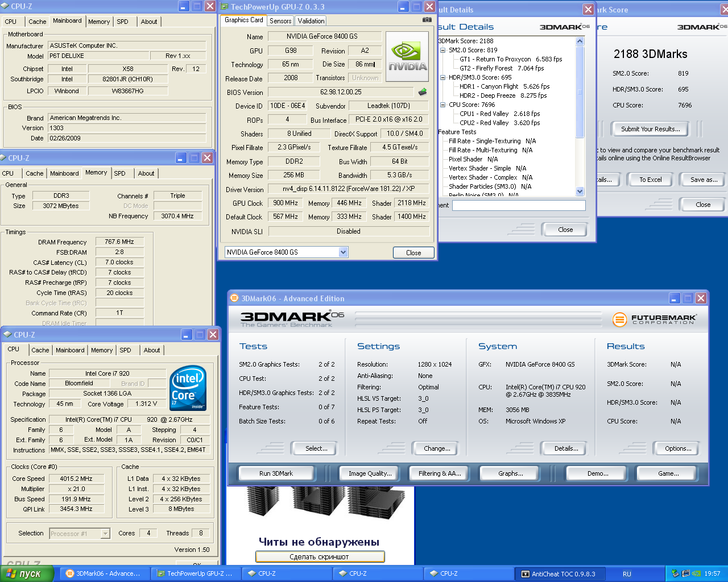Screen dimensions: 728x582
Task: Switch to 3DMark06 via the taskbar
Action: point(105,573)
